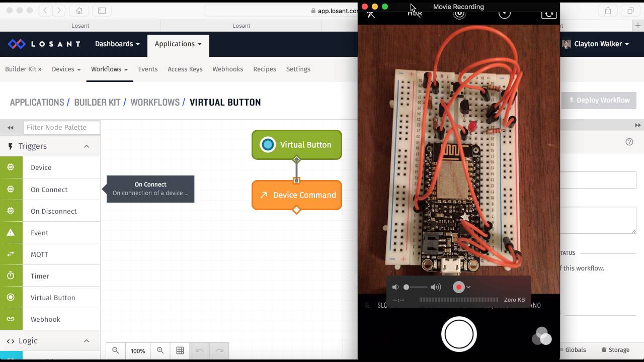Click the camera shutter button
This screenshot has height=362, width=644.
[x=459, y=334]
